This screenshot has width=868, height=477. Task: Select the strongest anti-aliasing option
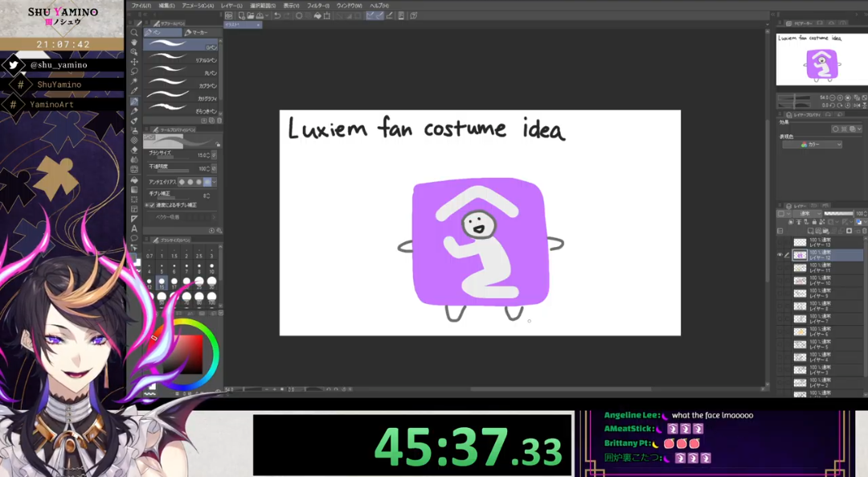pyautogui.click(x=207, y=183)
